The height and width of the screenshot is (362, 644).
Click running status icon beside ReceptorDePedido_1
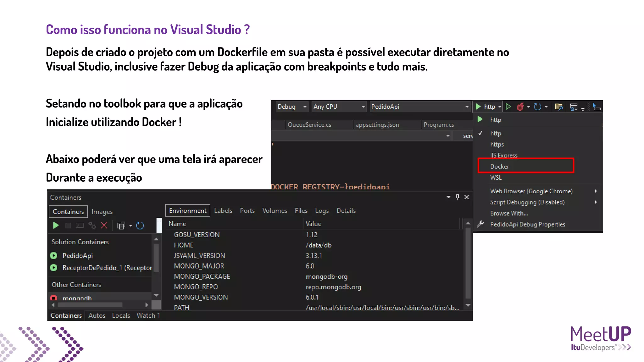[x=54, y=268]
